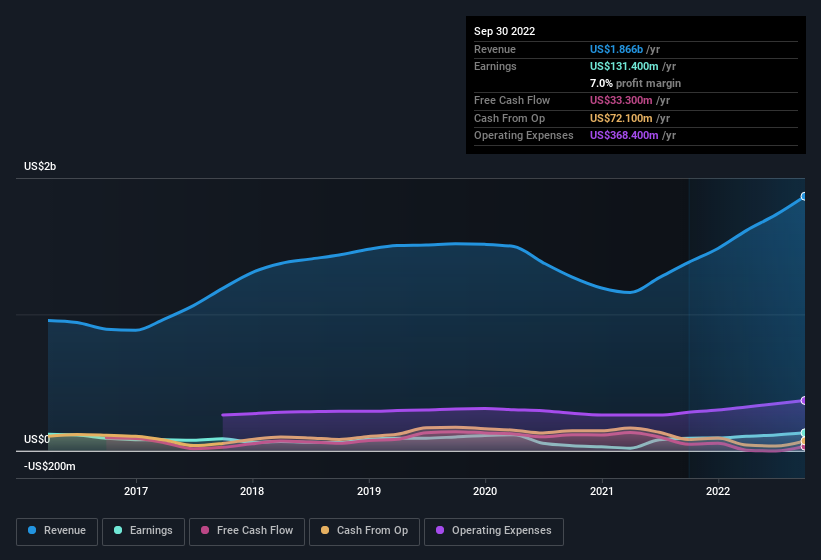Click the US$368.400m operating expenses value
Image resolution: width=821 pixels, height=560 pixels.
coord(624,136)
